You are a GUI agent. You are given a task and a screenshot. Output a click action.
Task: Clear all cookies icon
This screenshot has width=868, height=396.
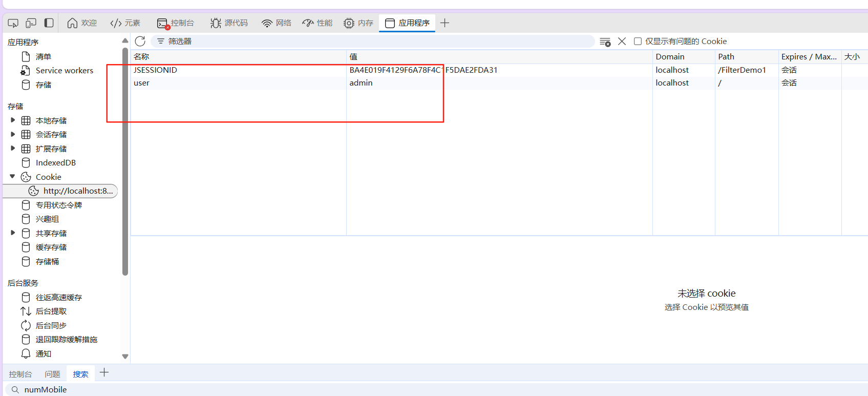pos(605,41)
